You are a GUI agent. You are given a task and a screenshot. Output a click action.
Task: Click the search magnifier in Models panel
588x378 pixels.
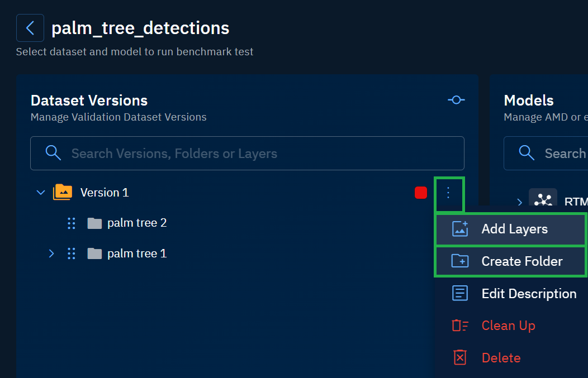point(527,153)
